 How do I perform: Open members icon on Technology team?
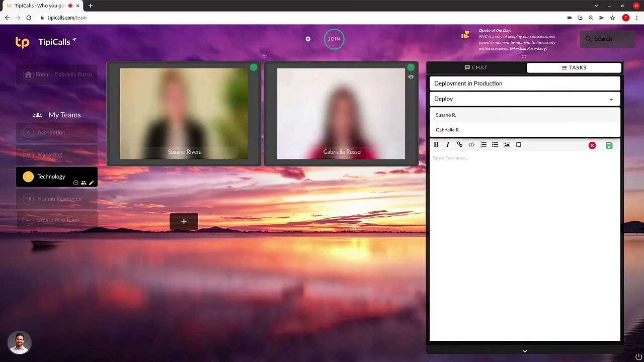click(84, 183)
